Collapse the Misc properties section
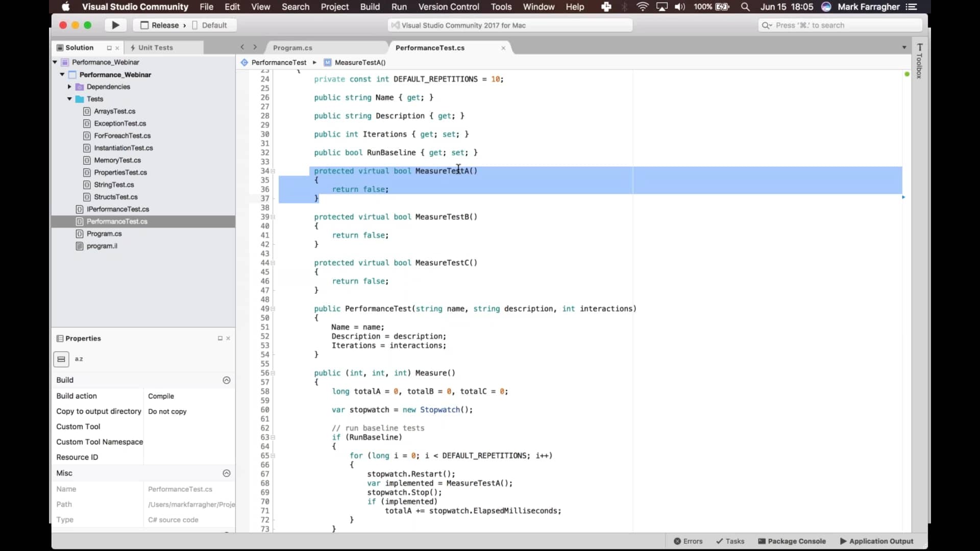980x551 pixels. pos(227,473)
